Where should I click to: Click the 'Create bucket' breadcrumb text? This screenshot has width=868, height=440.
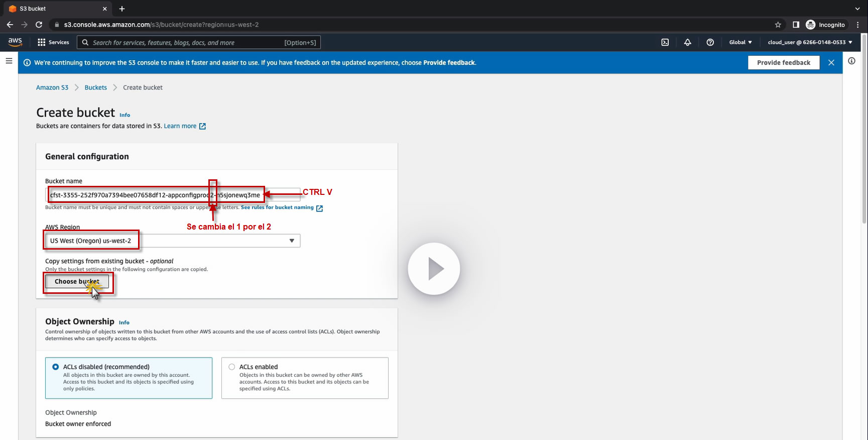tap(143, 87)
